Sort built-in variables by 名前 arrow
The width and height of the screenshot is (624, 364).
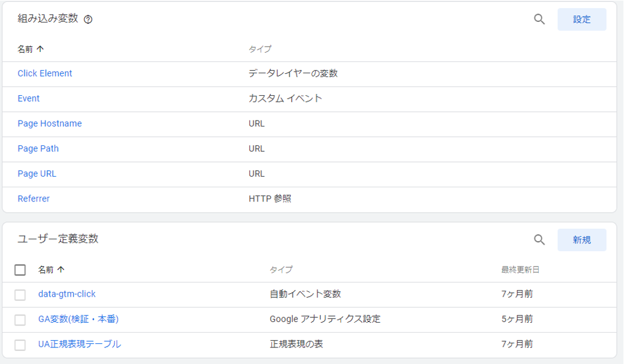click(x=40, y=49)
